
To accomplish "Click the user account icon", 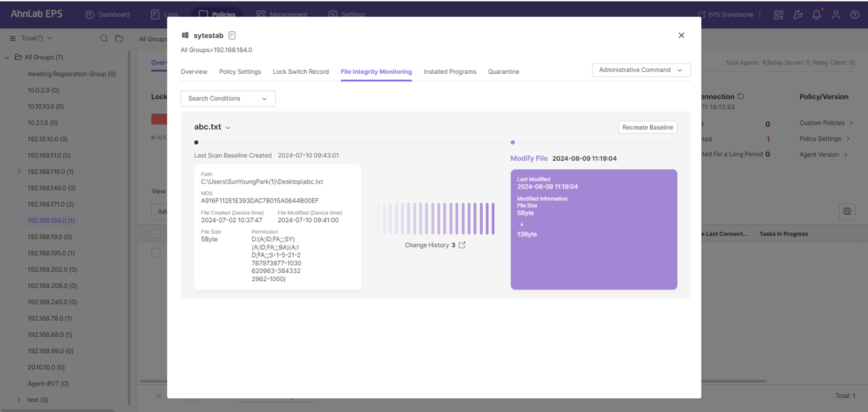I will click(835, 14).
